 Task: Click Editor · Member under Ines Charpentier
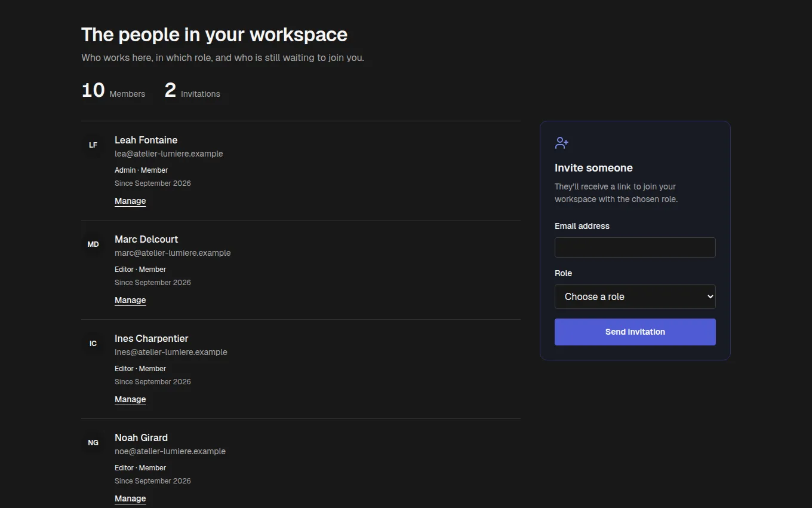(140, 369)
